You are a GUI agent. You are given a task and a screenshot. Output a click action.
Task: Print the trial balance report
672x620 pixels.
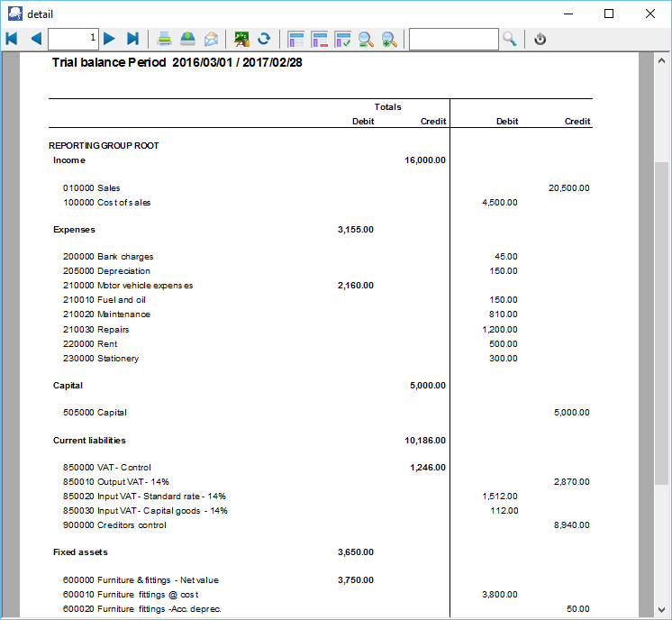pos(165,39)
